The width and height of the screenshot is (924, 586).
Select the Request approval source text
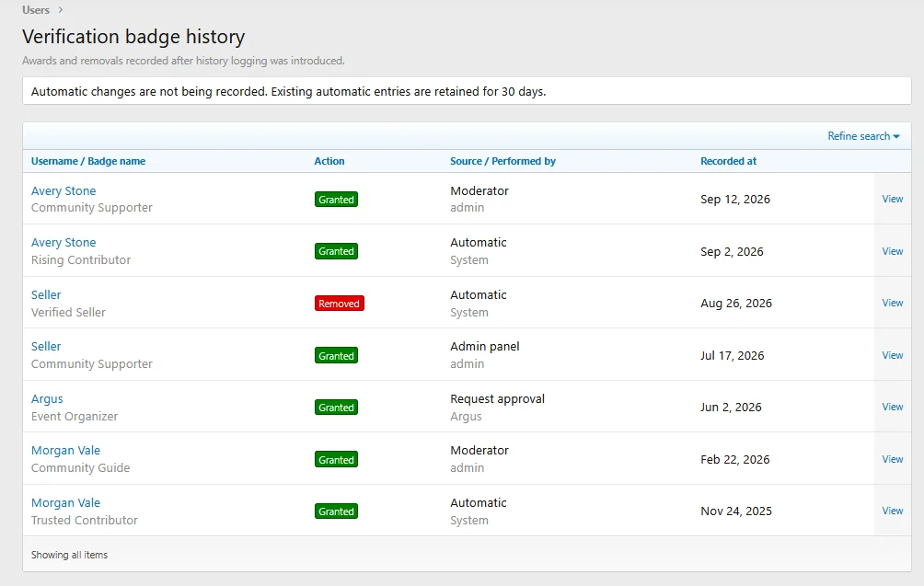pos(497,399)
